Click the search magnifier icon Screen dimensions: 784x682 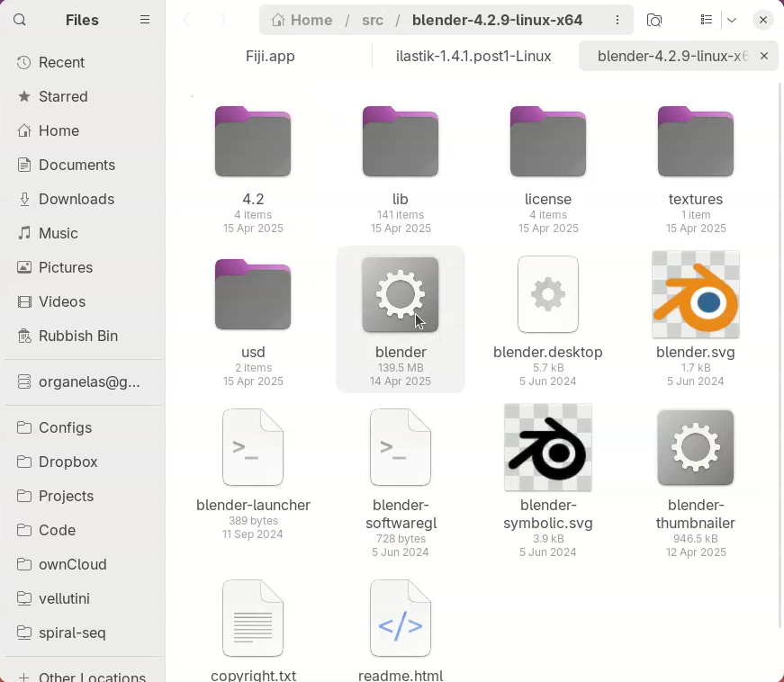click(20, 20)
